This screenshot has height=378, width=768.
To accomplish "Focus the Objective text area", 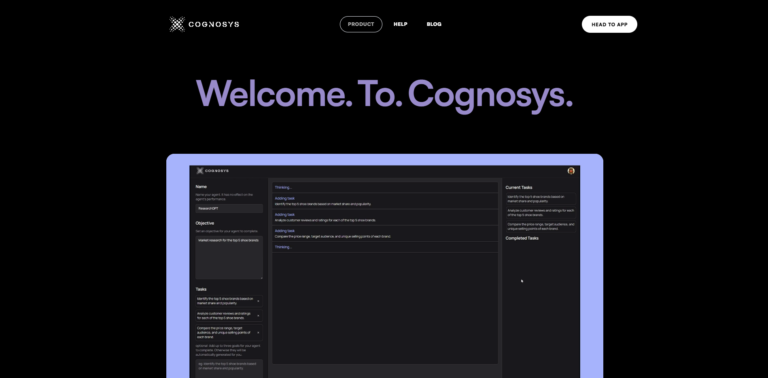I will (229, 258).
